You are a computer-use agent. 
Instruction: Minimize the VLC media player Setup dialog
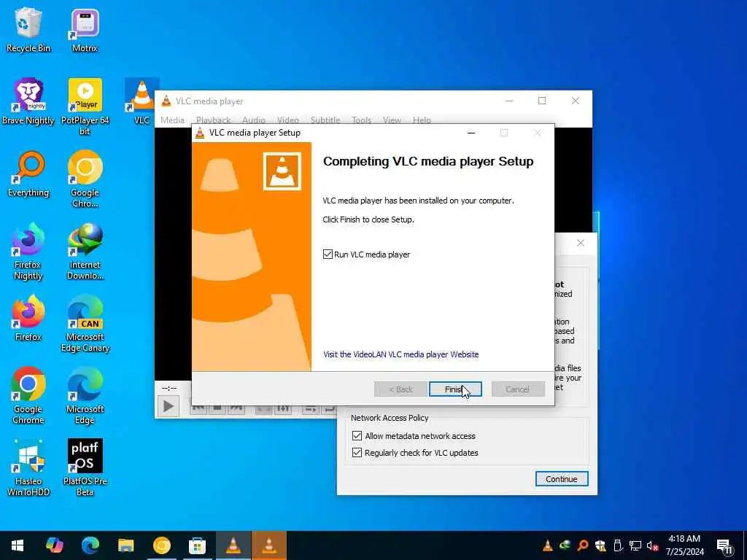point(471,133)
